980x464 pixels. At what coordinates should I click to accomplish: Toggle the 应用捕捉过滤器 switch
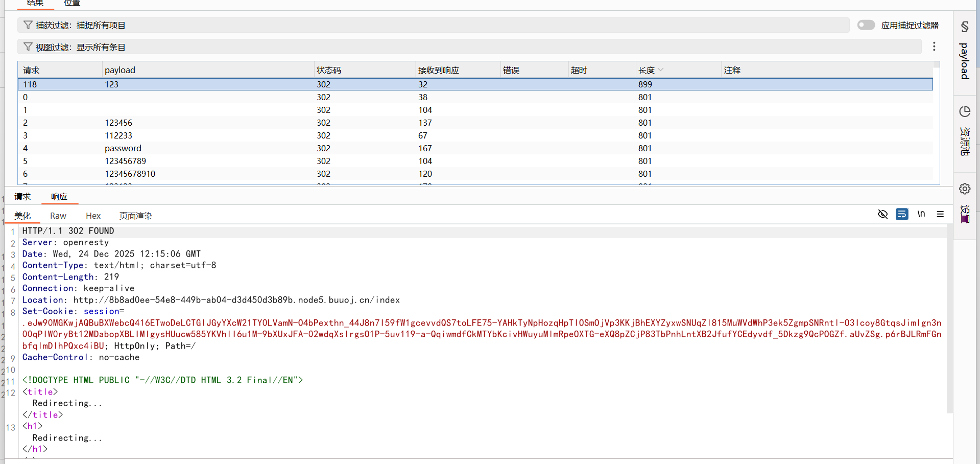coord(866,25)
